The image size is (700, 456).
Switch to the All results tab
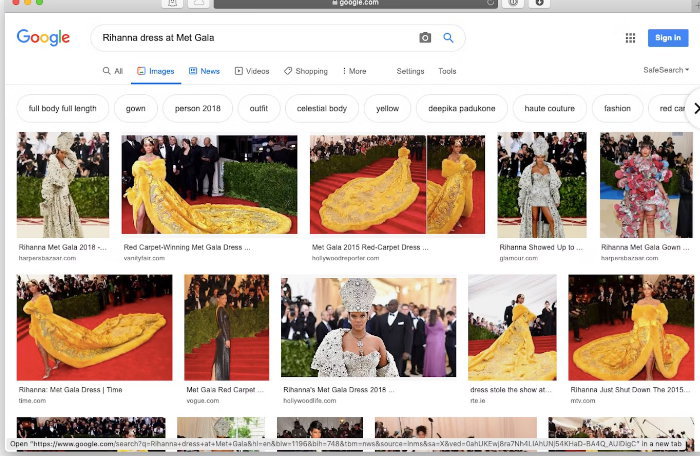coord(113,71)
